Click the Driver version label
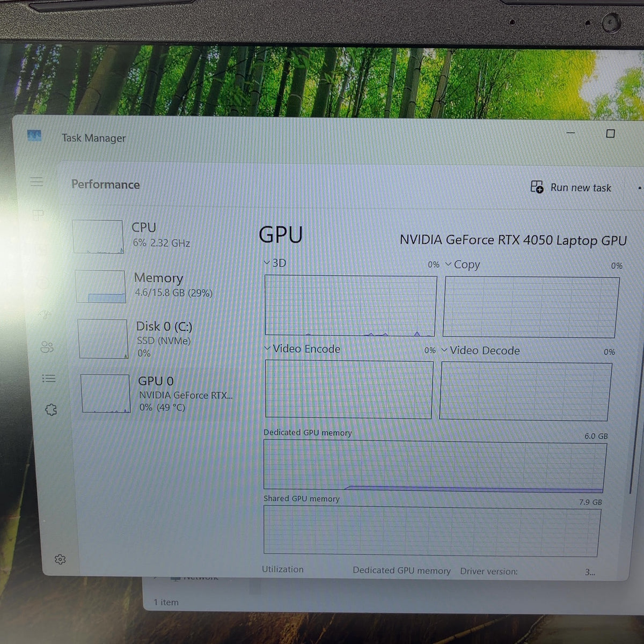The width and height of the screenshot is (644, 644). coord(489,571)
